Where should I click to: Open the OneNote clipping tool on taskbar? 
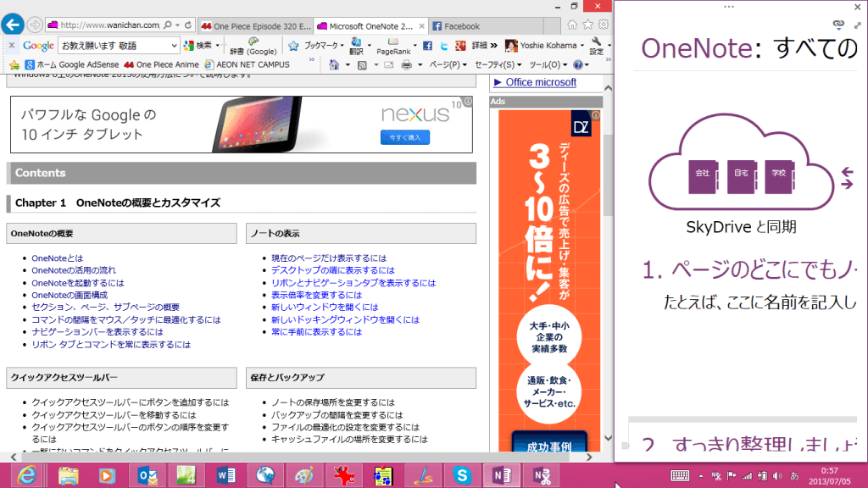click(x=542, y=475)
